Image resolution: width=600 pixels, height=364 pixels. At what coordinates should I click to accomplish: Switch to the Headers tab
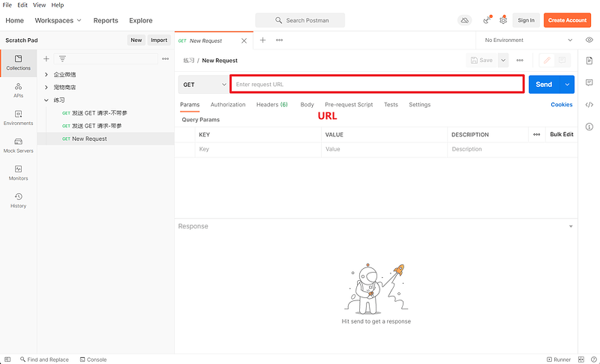coord(272,105)
